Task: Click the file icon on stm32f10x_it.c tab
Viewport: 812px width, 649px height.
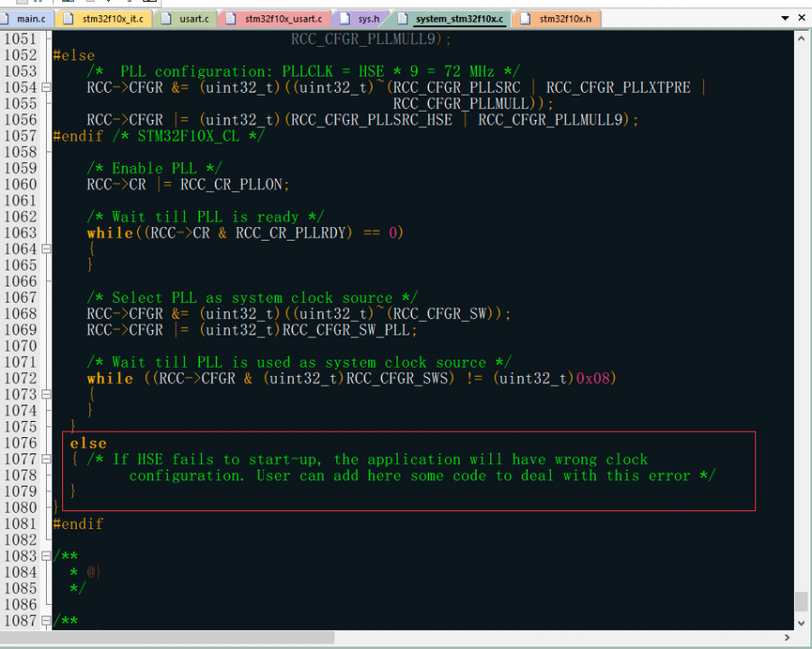Action: (68, 19)
